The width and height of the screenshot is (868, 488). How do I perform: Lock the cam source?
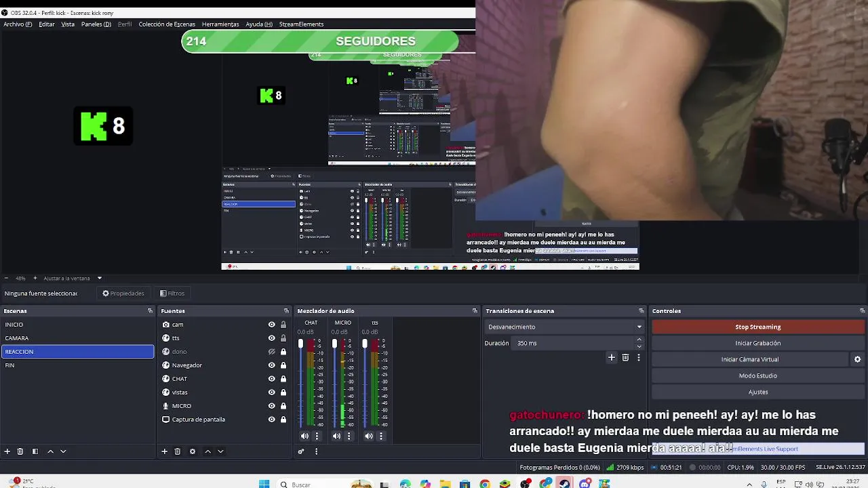(x=283, y=325)
